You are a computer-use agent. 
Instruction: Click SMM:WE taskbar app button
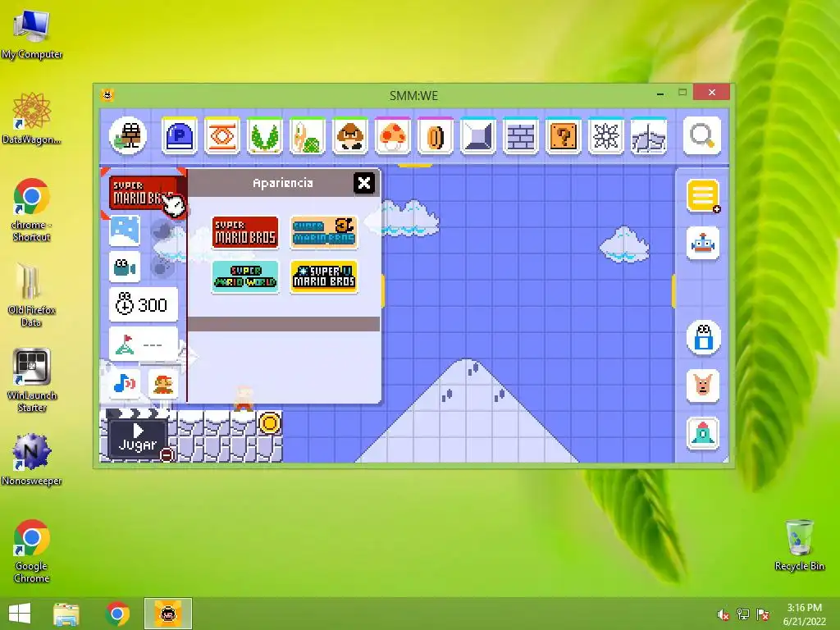pyautogui.click(x=168, y=614)
